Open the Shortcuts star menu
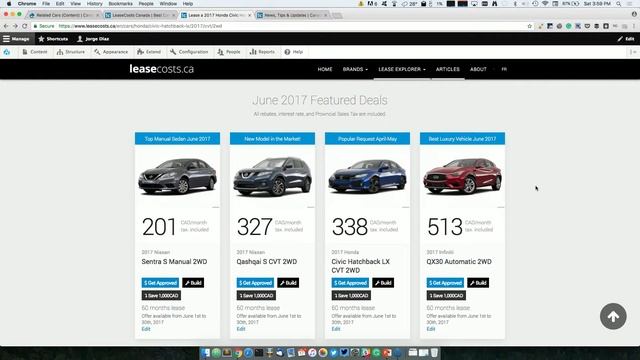The height and width of the screenshot is (360, 640). (53, 39)
